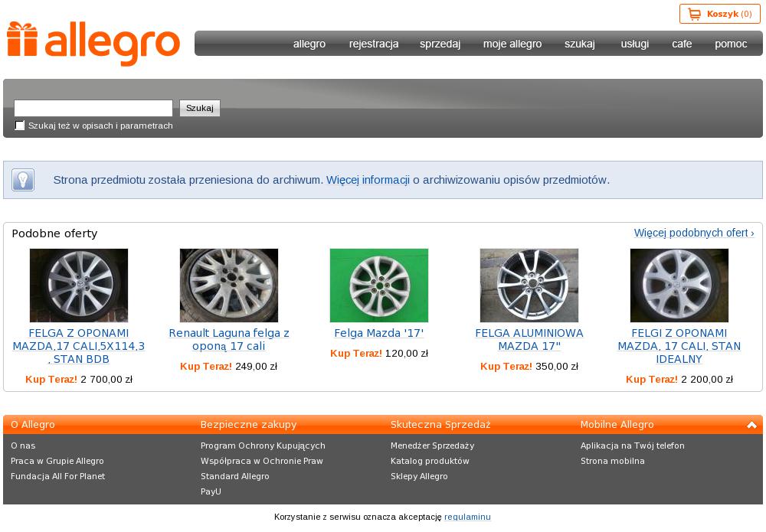Click the Mobilne Allegro footer heading
This screenshot has height=532, width=766.
[x=617, y=425]
